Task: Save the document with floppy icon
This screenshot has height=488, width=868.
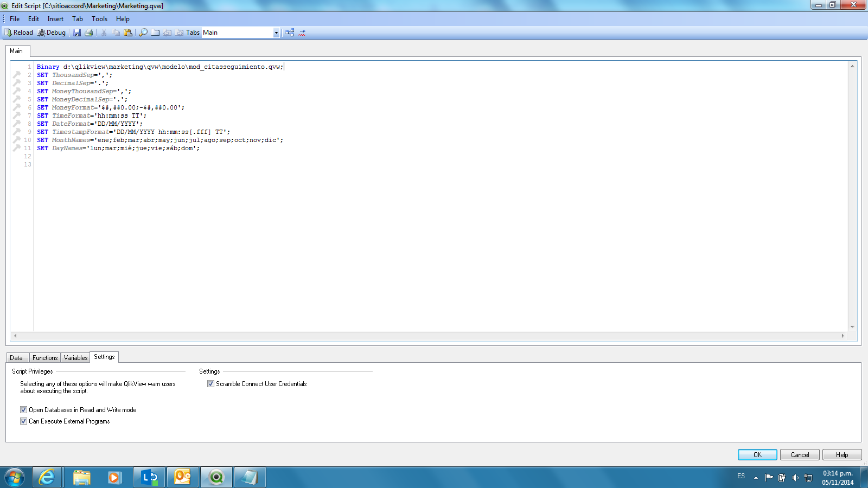Action: pyautogui.click(x=77, y=33)
